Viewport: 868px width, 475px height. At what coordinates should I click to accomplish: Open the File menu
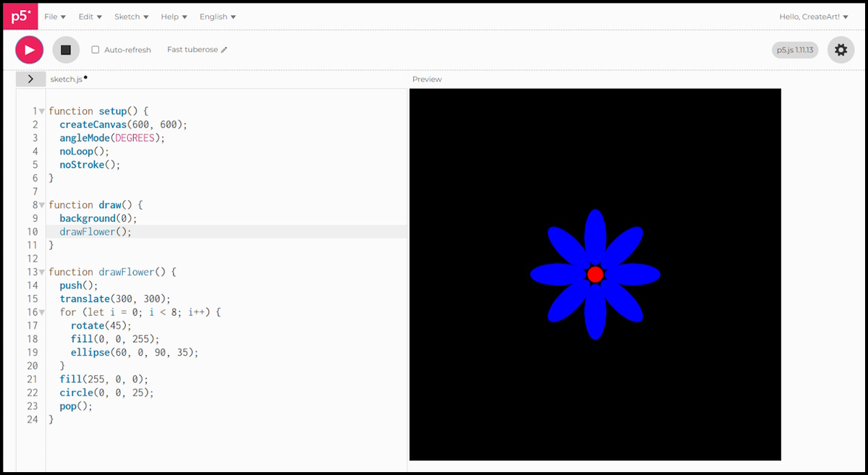[x=55, y=17]
